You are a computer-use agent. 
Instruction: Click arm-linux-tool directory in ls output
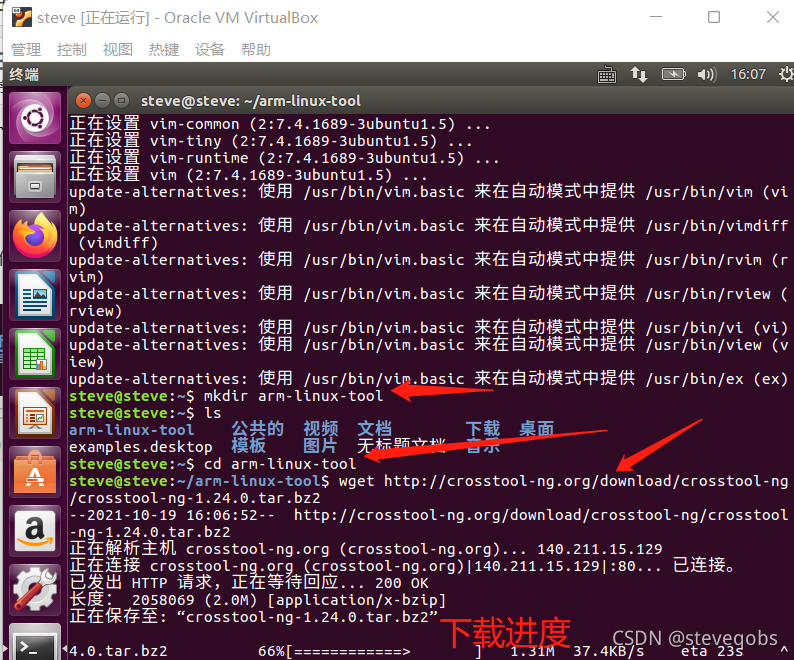(132, 430)
